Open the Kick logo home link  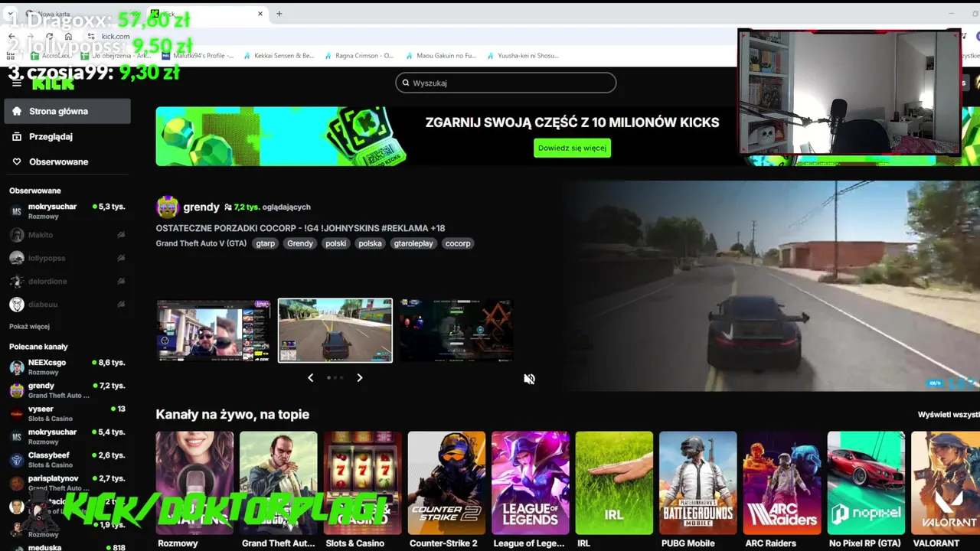coord(53,83)
